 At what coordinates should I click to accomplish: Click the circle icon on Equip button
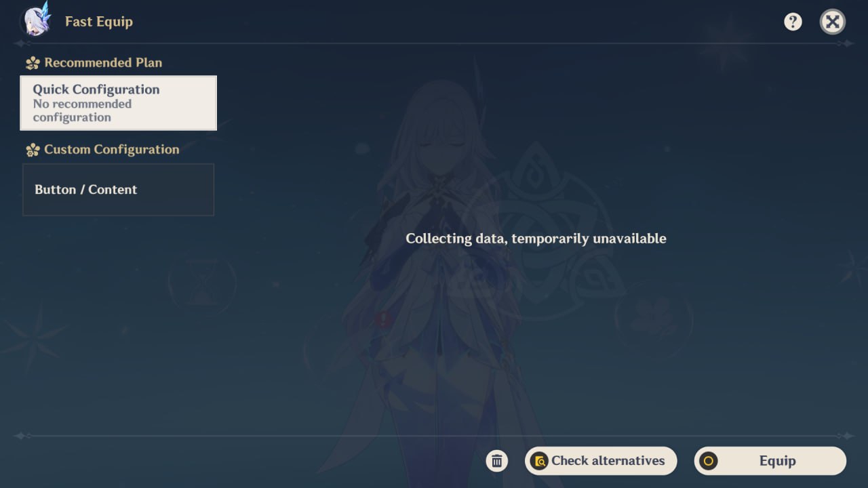pyautogui.click(x=709, y=461)
